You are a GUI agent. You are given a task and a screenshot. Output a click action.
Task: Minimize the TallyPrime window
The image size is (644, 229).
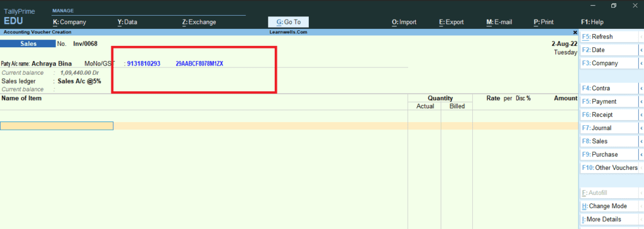[593, 5]
